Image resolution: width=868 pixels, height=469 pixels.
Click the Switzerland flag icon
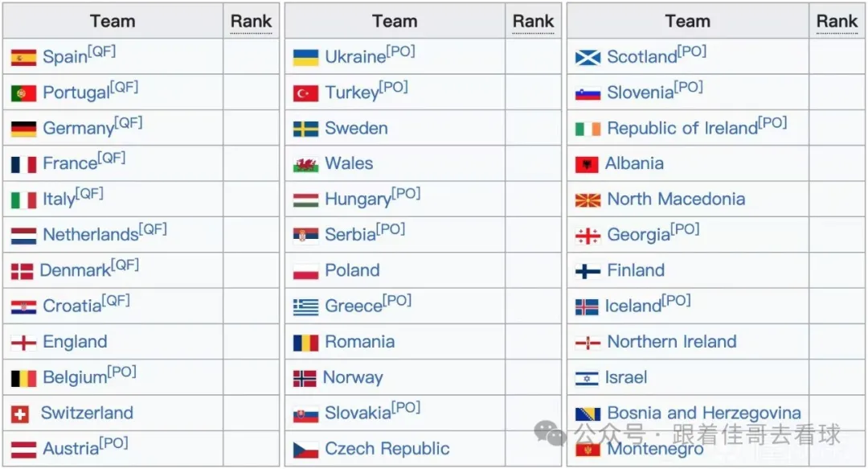point(20,414)
